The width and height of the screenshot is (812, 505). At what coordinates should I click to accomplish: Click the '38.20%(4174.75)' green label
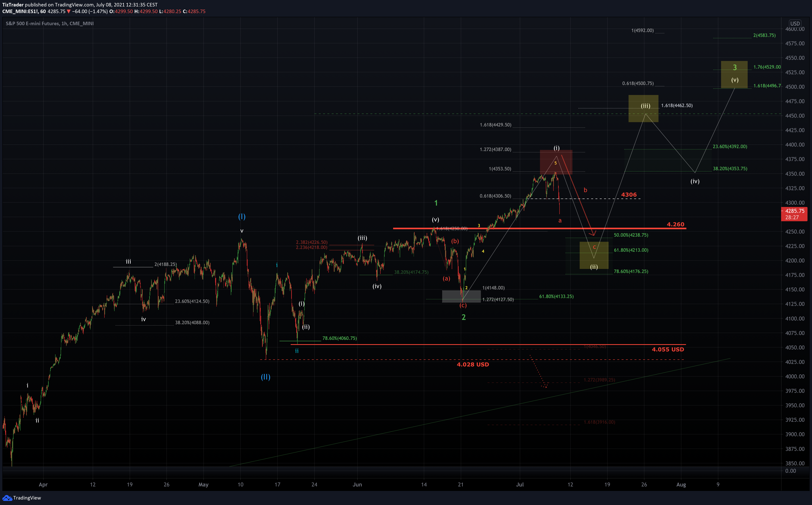(411, 272)
